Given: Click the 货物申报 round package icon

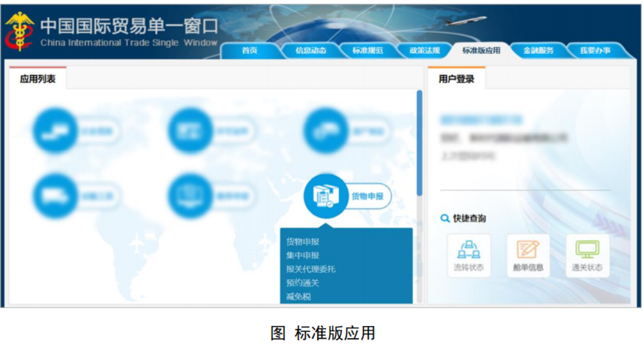Looking at the screenshot, I should coord(325,196).
